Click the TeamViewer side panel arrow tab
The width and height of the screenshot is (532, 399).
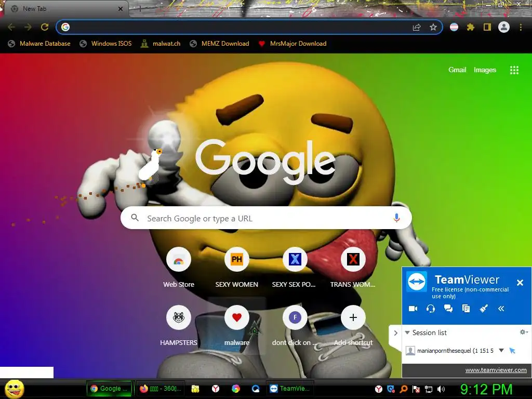click(x=395, y=333)
